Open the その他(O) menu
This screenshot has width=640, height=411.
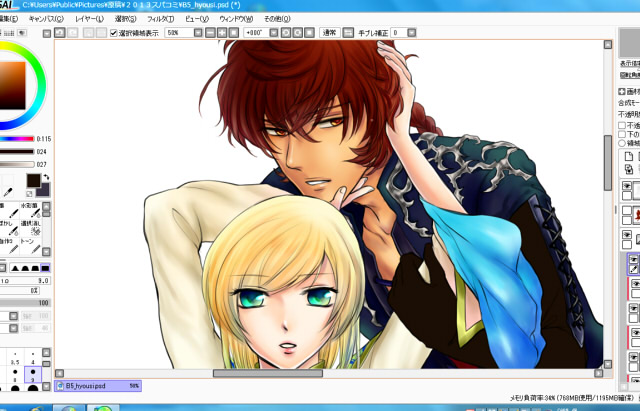click(x=277, y=19)
